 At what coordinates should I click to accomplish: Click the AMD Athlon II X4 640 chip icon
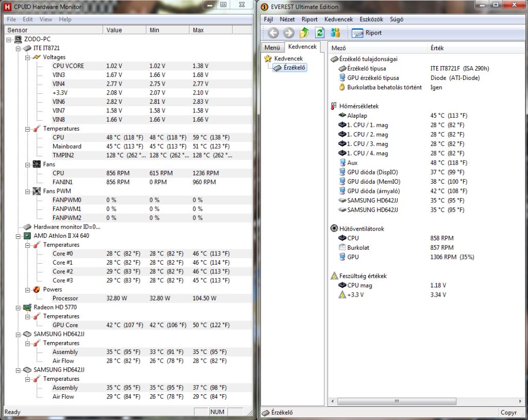[x=27, y=236]
